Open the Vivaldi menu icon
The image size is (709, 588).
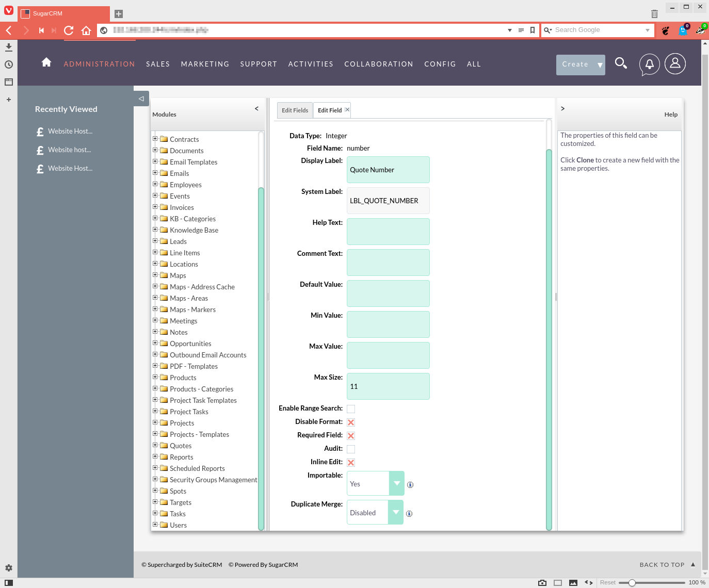click(x=9, y=10)
